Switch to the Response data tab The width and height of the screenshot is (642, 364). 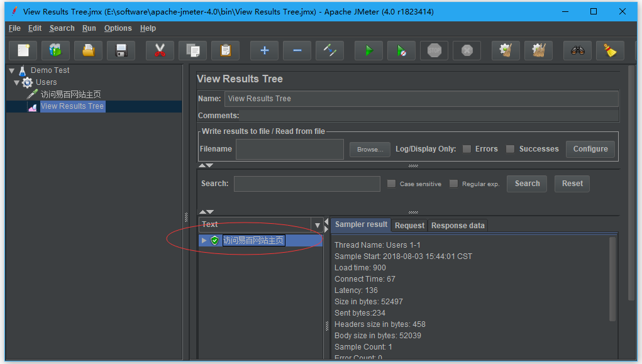[x=458, y=226]
